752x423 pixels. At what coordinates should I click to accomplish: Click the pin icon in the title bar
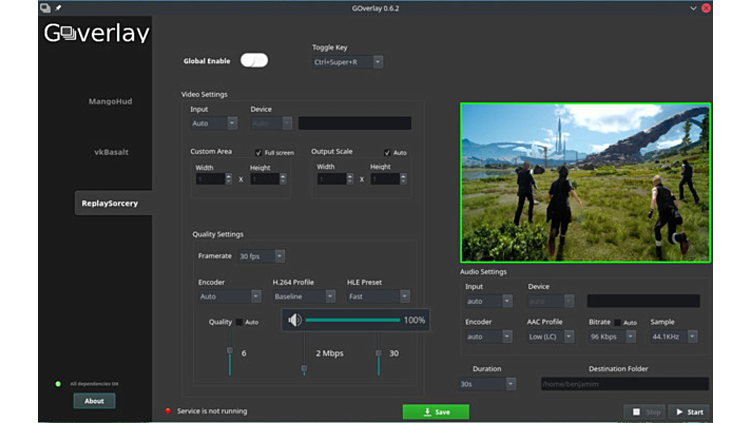point(58,7)
